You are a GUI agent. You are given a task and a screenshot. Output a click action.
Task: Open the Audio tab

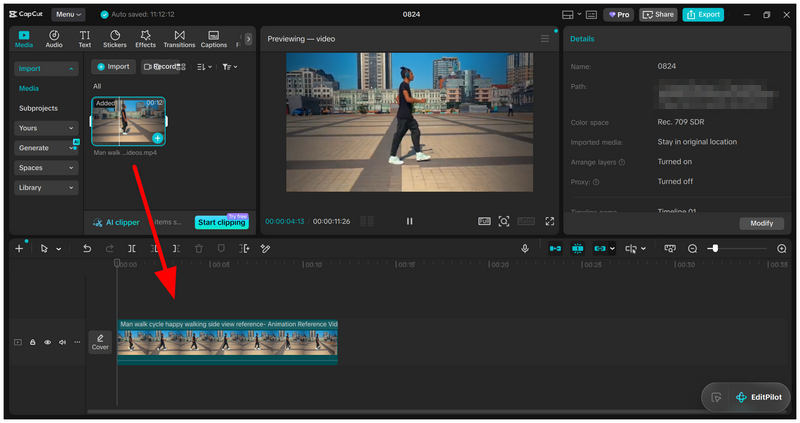pos(54,39)
